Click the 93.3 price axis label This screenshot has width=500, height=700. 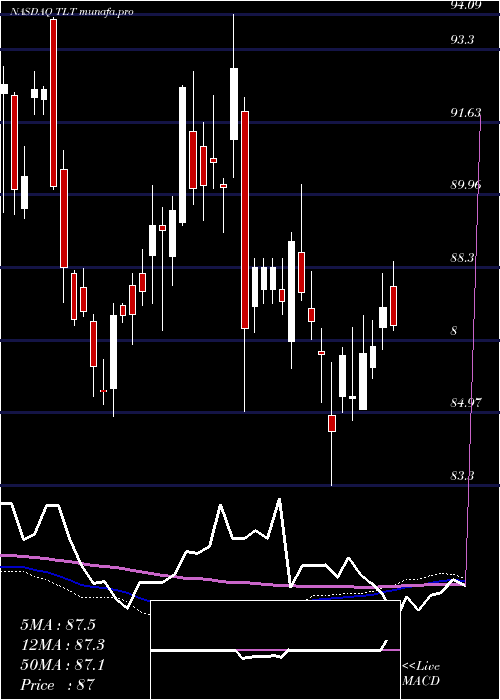462,40
